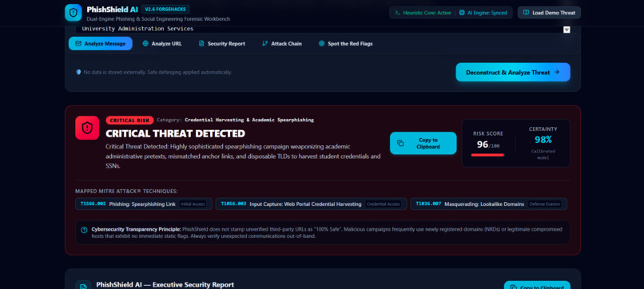Click the copy icon in threat card button
This screenshot has width=644, height=289.
tap(400, 143)
